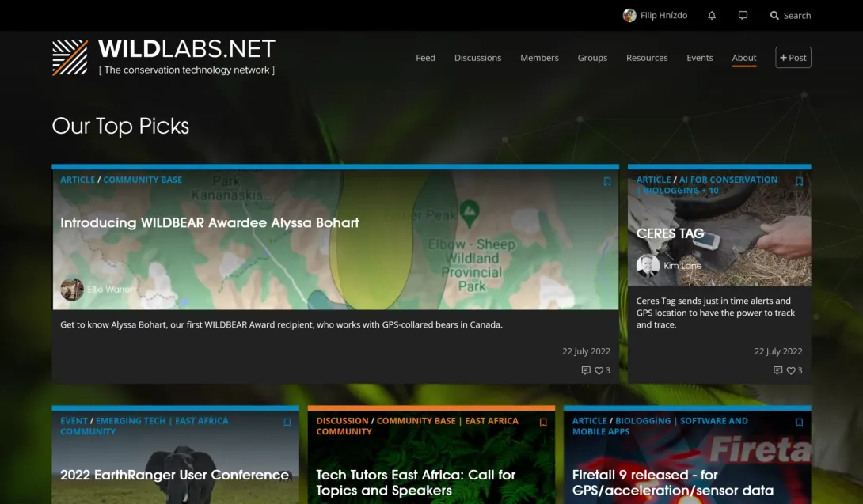The height and width of the screenshot is (504, 863).
Task: Click the 'Our Top Picks' heading
Action: tap(120, 126)
